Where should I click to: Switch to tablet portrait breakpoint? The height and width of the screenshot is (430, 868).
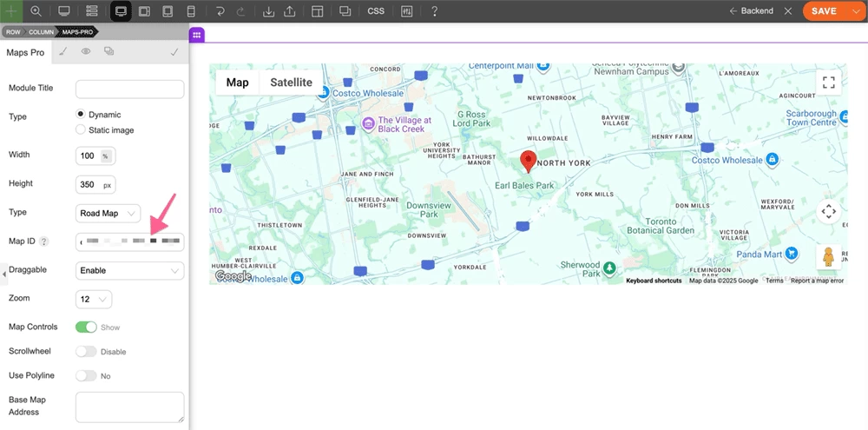[x=168, y=11]
